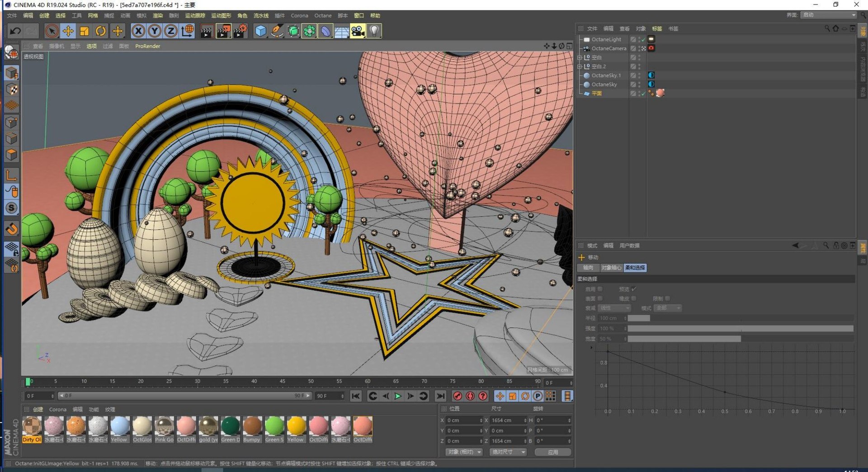Open viewport ProRender menu
Viewport: 868px width, 472px height.
(147, 46)
